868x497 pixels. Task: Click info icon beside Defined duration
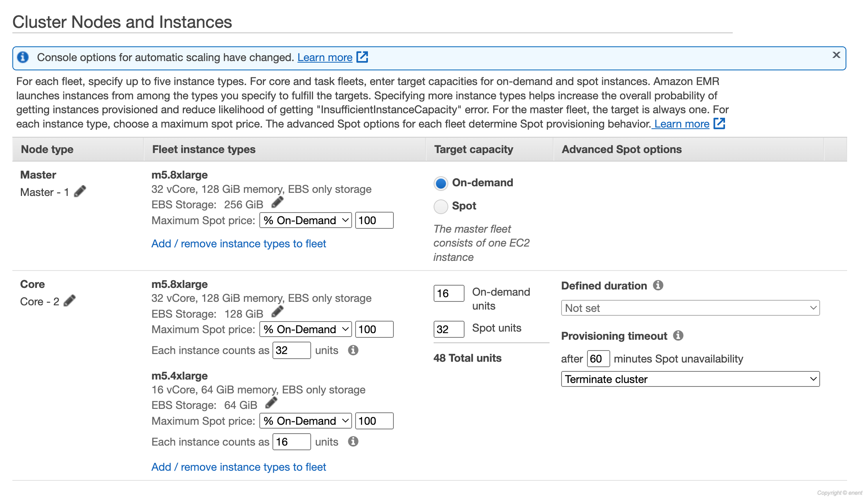tap(658, 285)
